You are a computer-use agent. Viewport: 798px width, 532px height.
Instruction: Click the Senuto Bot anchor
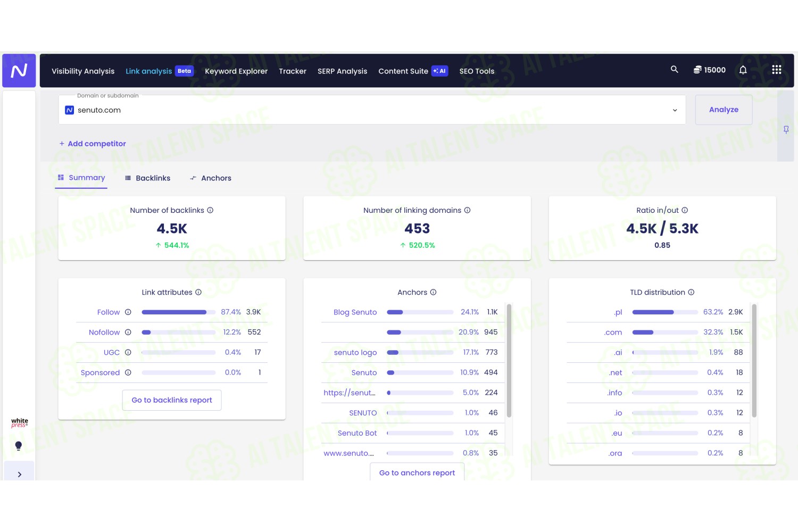click(x=357, y=433)
